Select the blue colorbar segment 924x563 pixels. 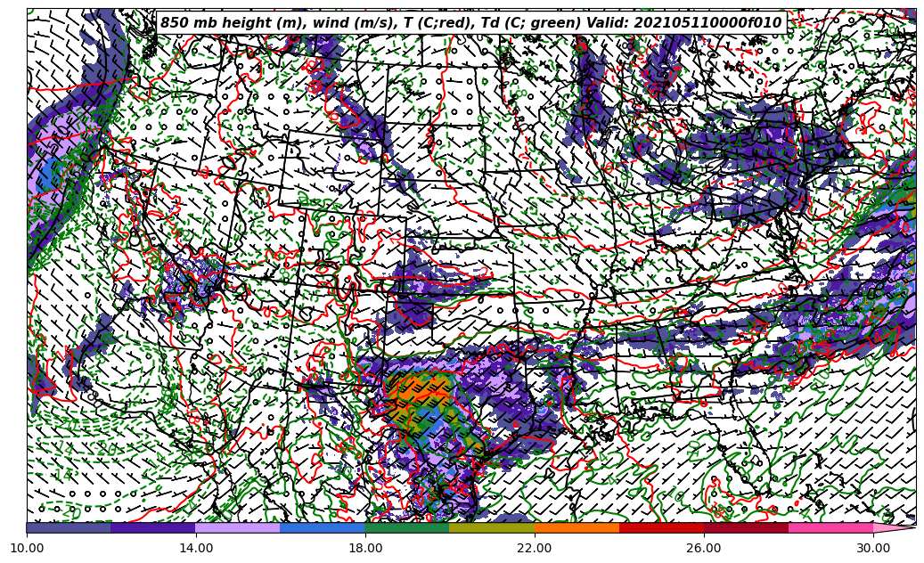323,528
